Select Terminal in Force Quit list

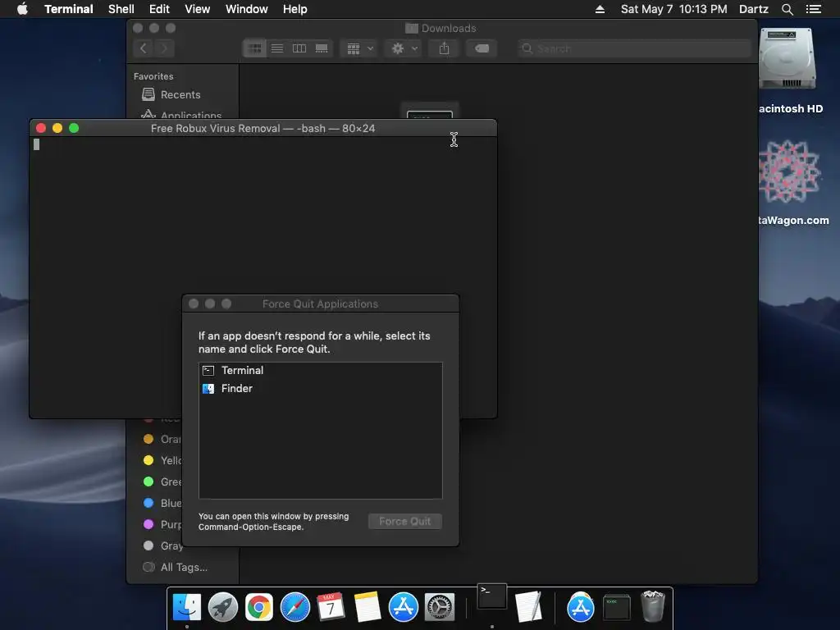coord(321,371)
